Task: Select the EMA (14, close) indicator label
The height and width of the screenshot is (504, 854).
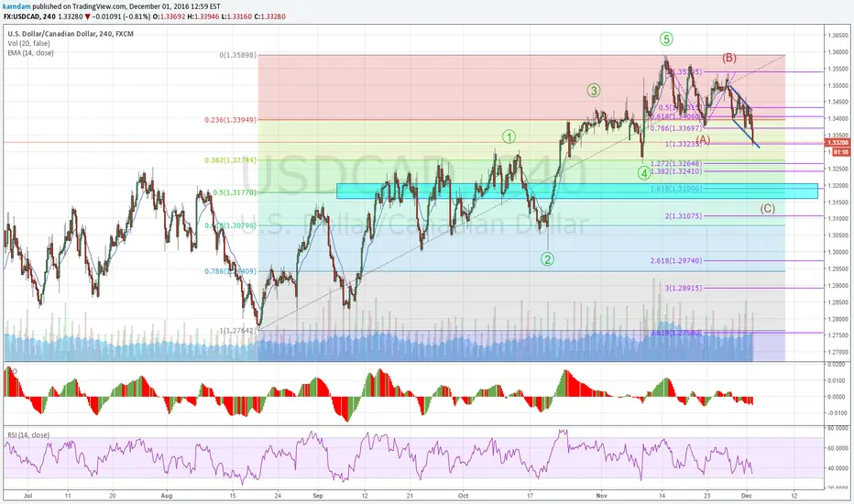Action: (30, 53)
